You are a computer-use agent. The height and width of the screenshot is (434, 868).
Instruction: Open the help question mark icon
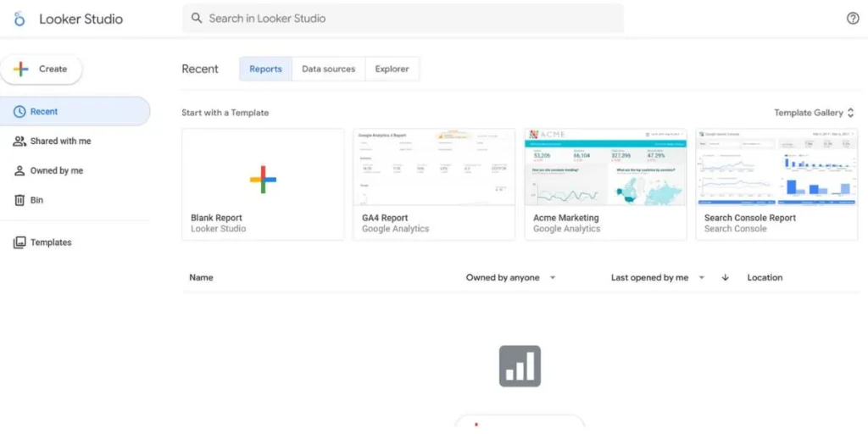point(853,19)
